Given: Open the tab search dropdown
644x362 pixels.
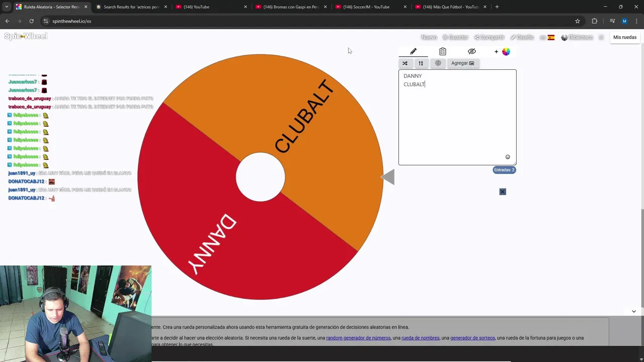Looking at the screenshot, I should 7,7.
